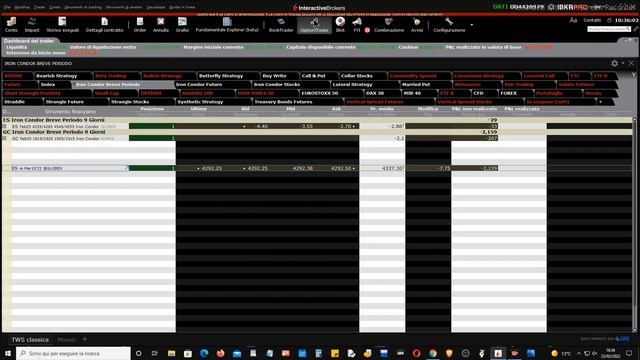Switch to Iron Condor Future tab
The width and height of the screenshot is (640, 360).
tap(212, 84)
